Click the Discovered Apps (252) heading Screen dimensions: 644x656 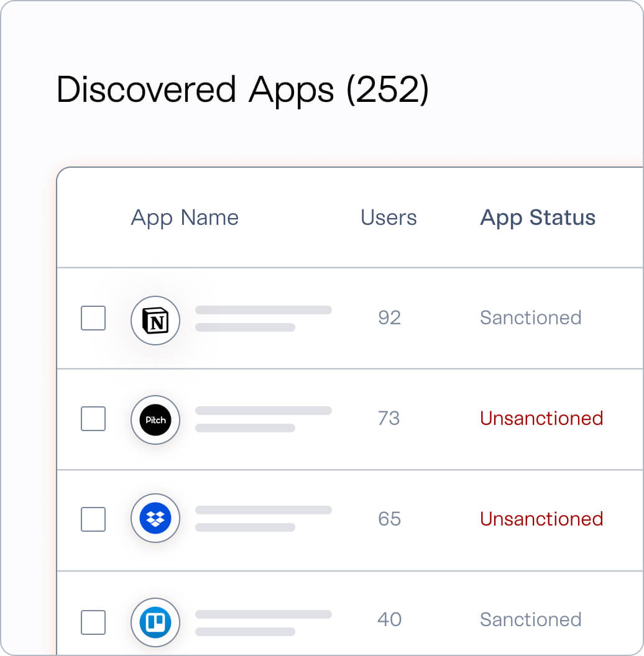click(242, 90)
